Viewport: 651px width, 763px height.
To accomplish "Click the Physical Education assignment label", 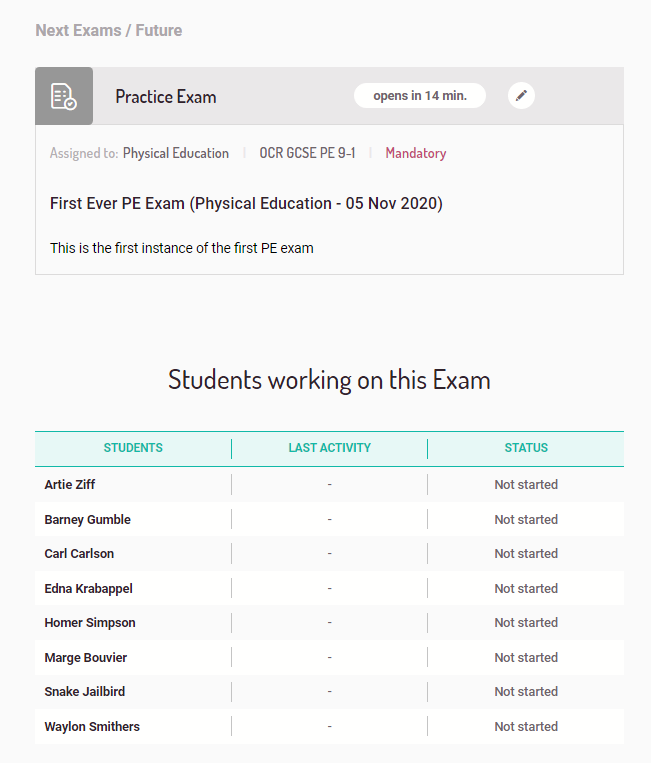I will [176, 153].
